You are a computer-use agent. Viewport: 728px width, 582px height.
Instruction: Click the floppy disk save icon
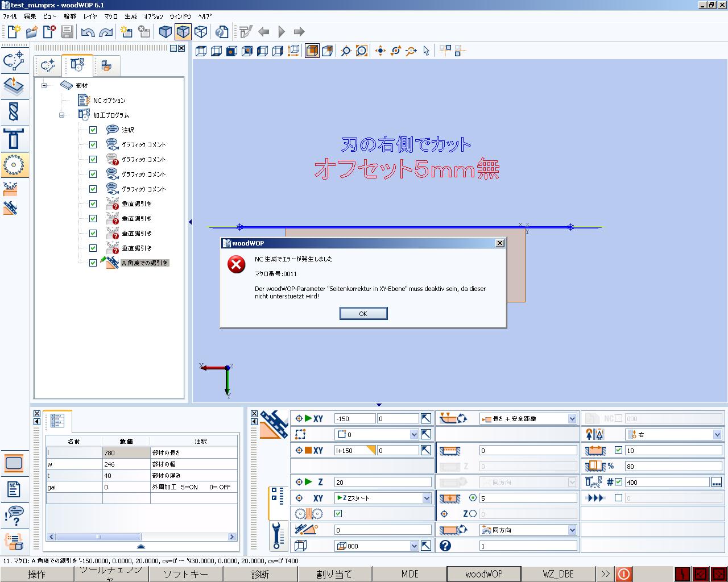(x=67, y=32)
